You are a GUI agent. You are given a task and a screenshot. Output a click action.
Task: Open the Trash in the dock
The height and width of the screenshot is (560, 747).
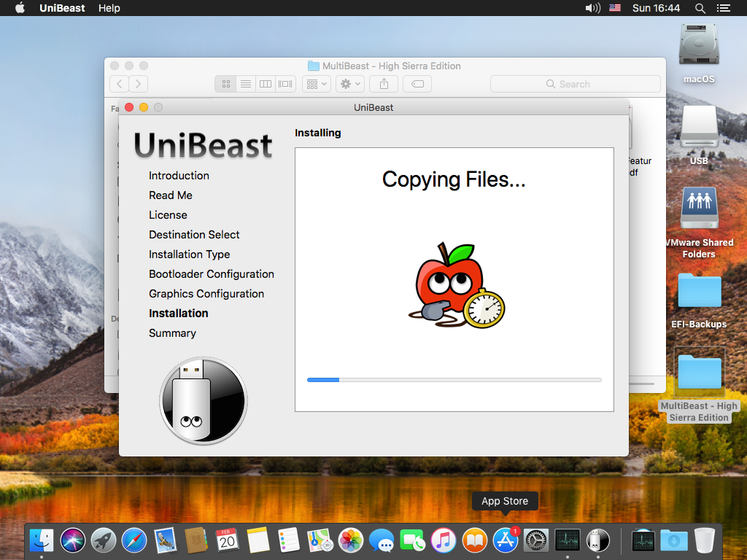(x=705, y=540)
